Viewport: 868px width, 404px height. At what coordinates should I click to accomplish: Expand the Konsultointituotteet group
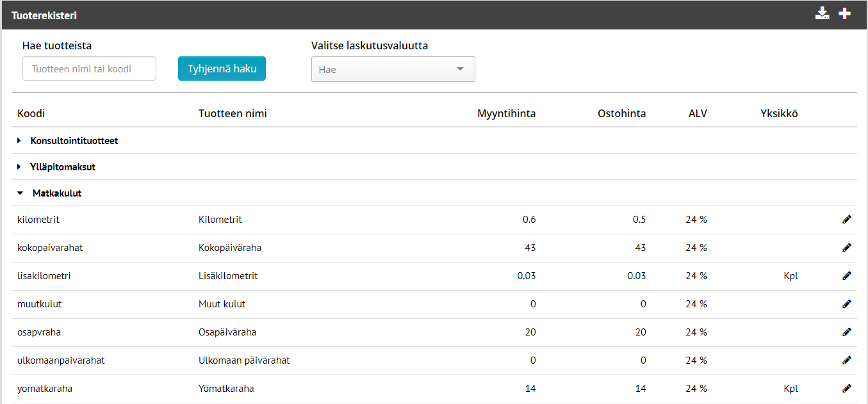19,141
